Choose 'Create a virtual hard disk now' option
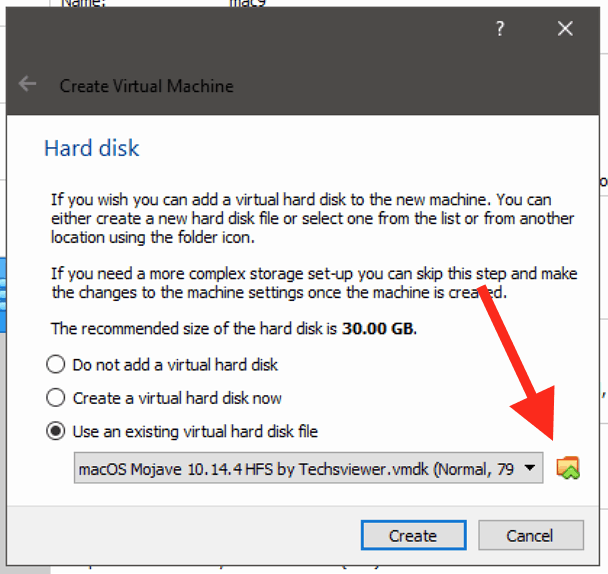Screen dimensions: 608x574 [56, 398]
